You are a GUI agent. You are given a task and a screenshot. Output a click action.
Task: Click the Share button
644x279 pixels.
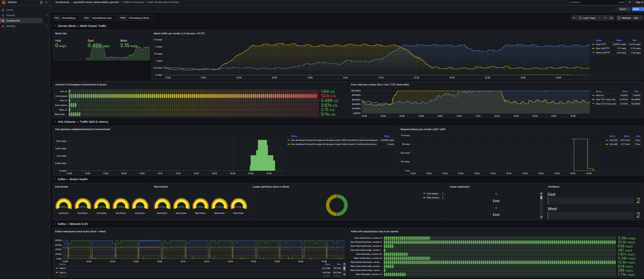coord(636,9)
